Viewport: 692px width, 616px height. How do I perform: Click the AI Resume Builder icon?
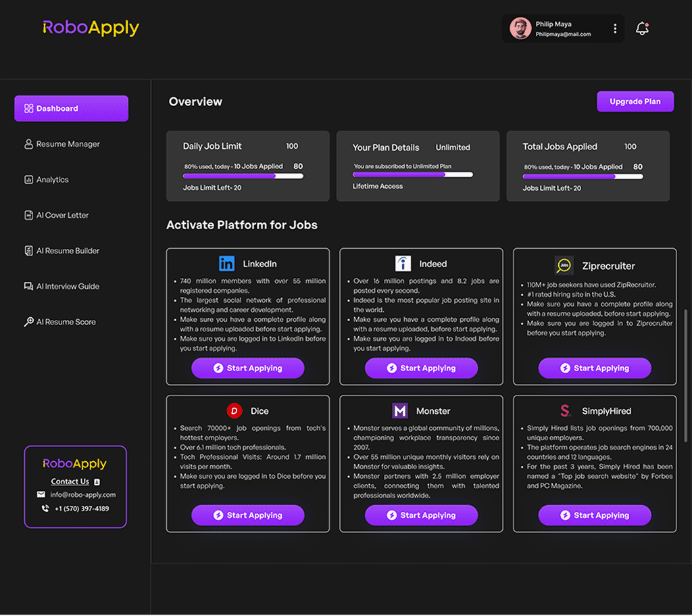pos(28,251)
